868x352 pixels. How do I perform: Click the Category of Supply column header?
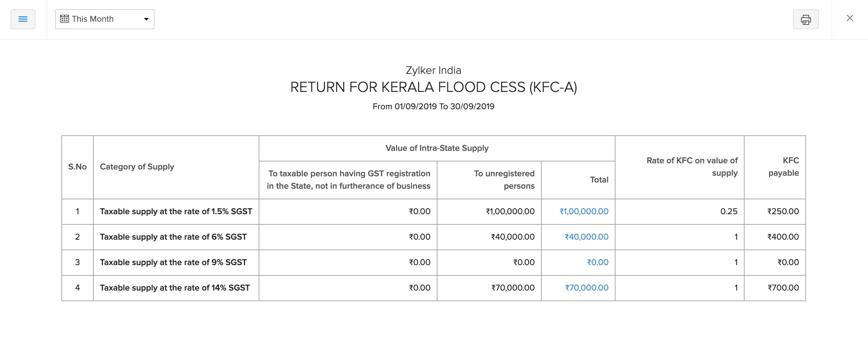(136, 167)
